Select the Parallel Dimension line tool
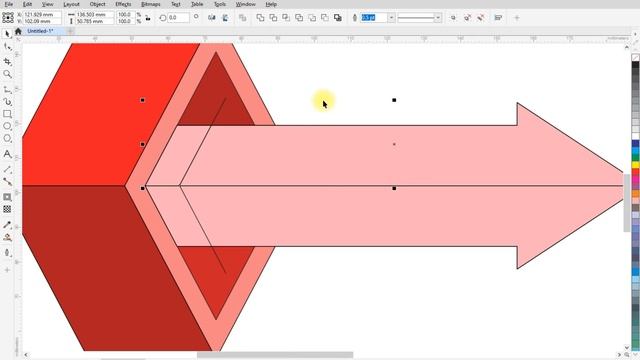The image size is (640, 360). click(7, 169)
